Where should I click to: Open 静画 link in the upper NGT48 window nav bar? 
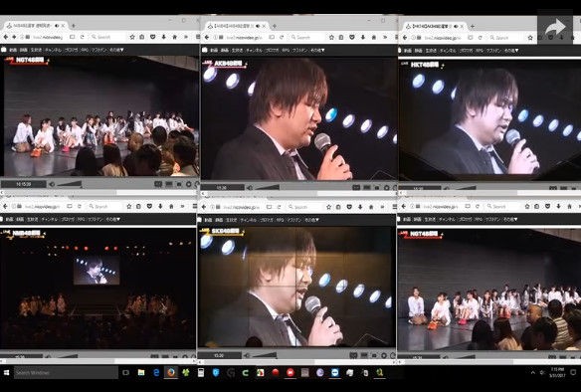point(24,50)
